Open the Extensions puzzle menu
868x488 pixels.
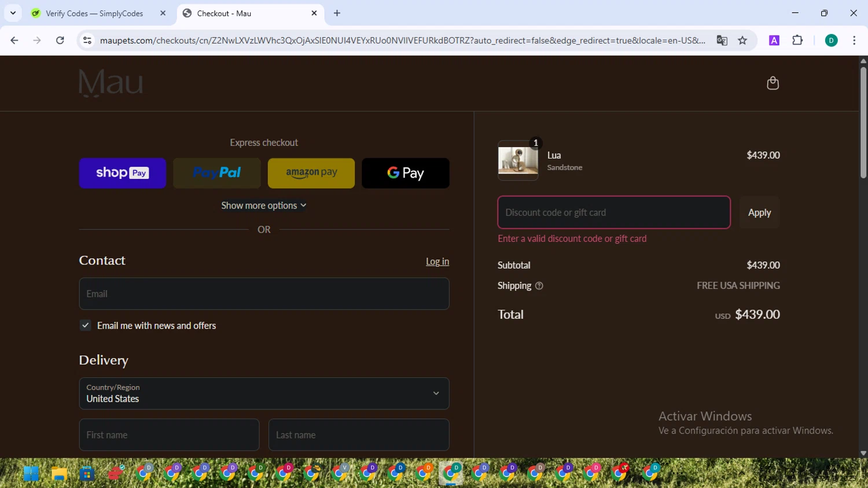tap(797, 41)
